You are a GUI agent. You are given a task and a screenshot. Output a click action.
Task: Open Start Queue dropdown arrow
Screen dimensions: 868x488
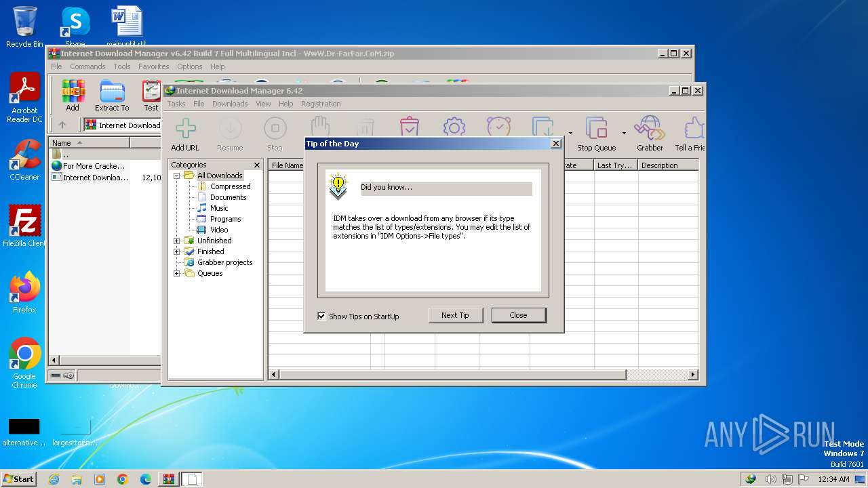[570, 133]
